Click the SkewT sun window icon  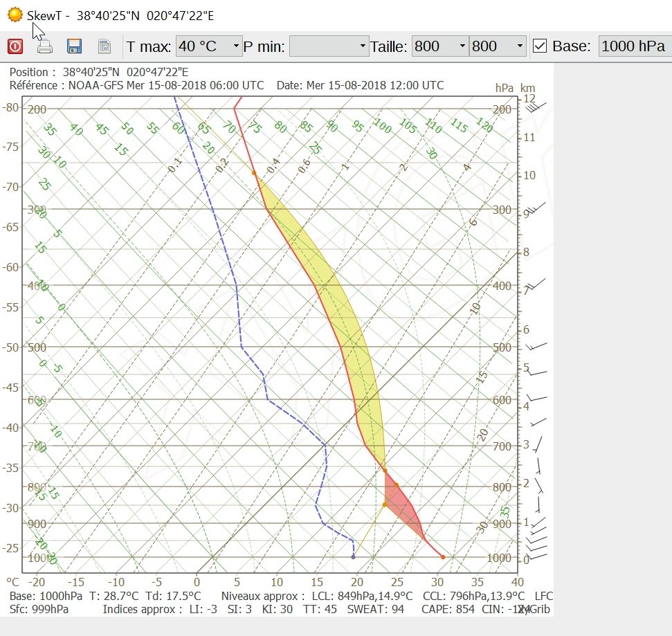[x=15, y=15]
